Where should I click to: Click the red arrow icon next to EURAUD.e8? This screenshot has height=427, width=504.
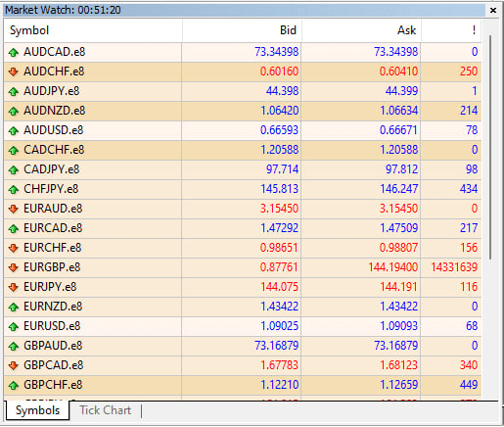coord(14,209)
